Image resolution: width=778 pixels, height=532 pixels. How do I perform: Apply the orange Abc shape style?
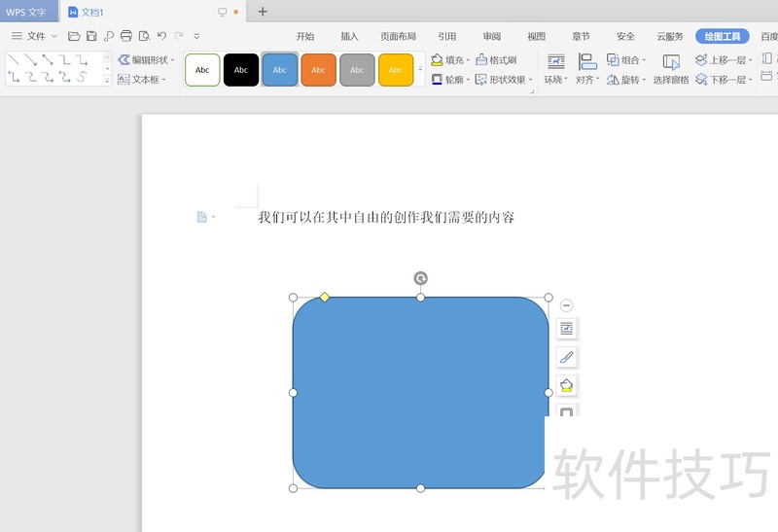pos(319,70)
